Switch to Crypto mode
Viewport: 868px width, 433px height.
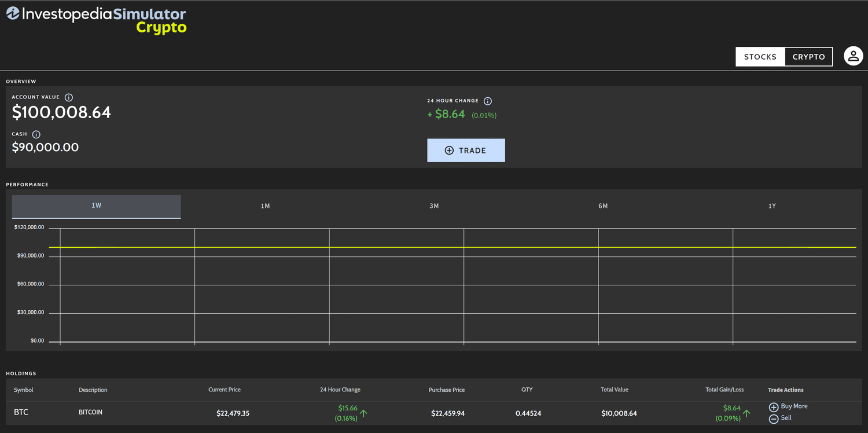coord(808,57)
